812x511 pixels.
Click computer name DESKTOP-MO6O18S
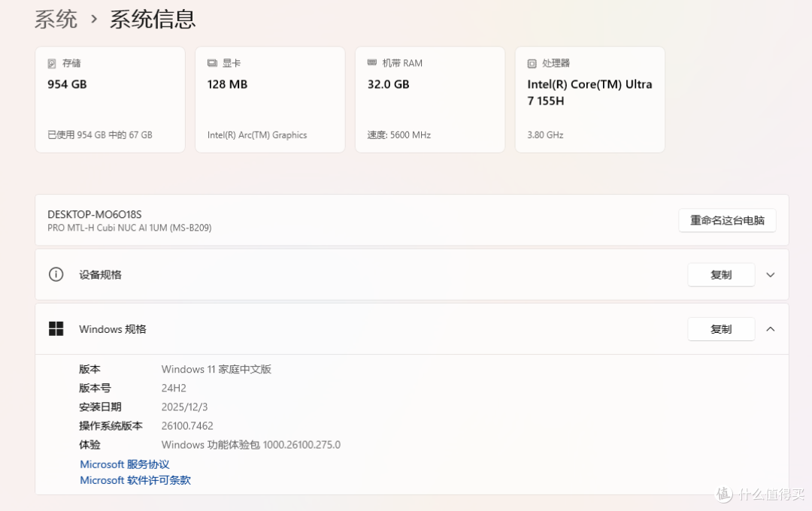pyautogui.click(x=94, y=214)
